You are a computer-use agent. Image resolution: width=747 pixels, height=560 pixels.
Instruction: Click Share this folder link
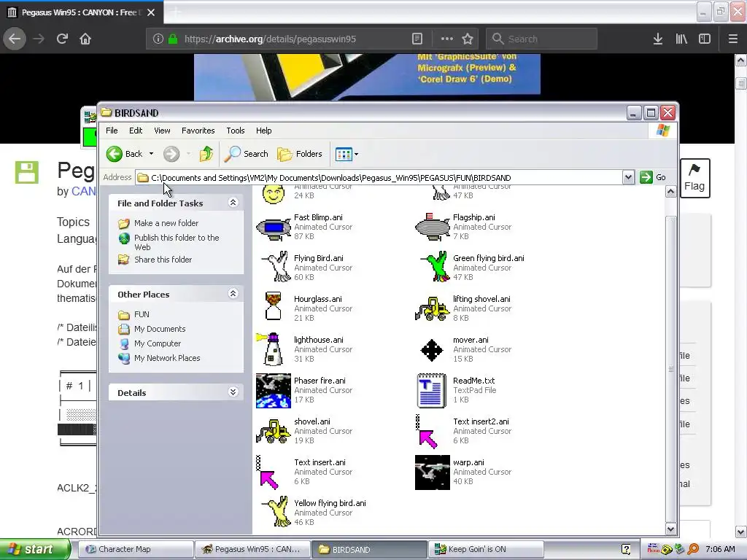[x=163, y=260]
